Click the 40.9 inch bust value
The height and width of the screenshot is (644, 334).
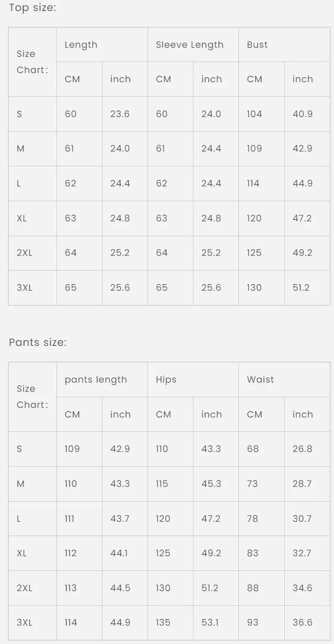click(302, 114)
